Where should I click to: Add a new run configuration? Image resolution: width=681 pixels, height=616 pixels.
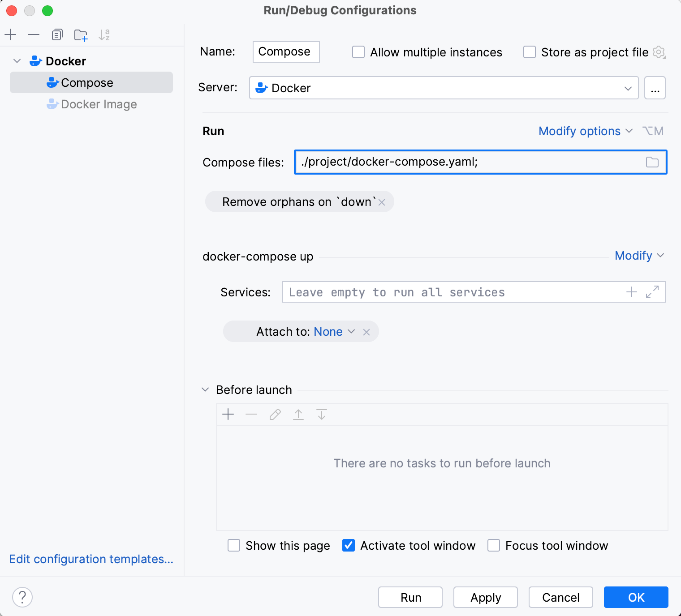pos(10,34)
